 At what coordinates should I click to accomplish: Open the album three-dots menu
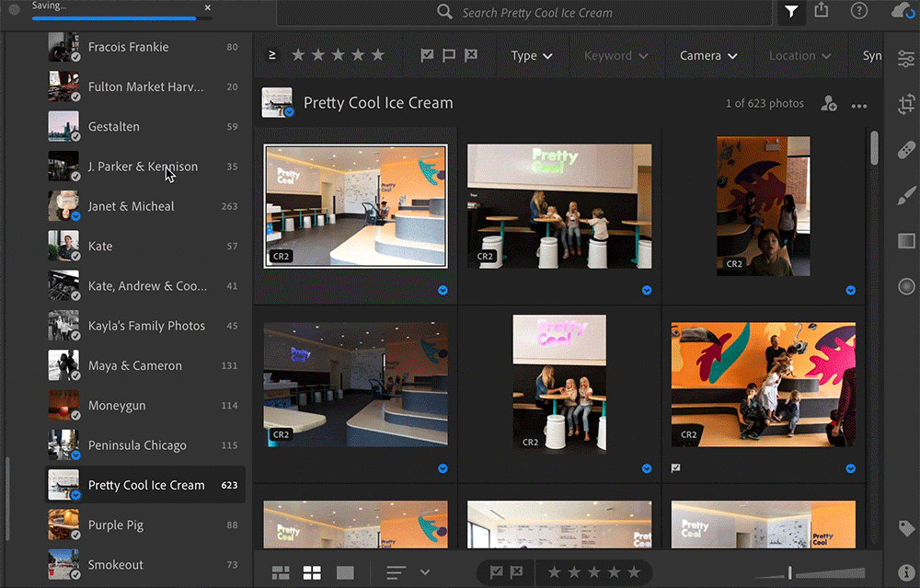point(859,106)
